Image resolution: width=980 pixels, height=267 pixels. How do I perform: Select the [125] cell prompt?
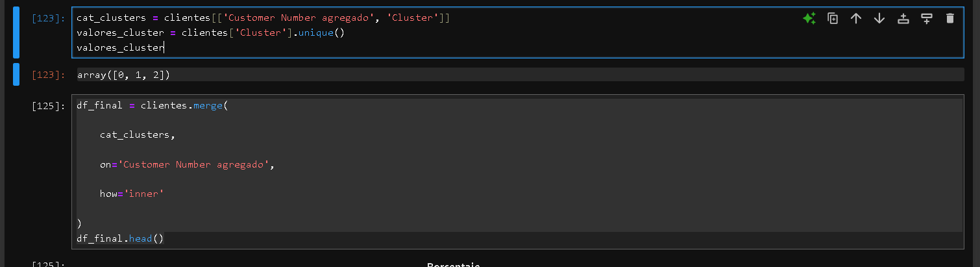(48, 106)
